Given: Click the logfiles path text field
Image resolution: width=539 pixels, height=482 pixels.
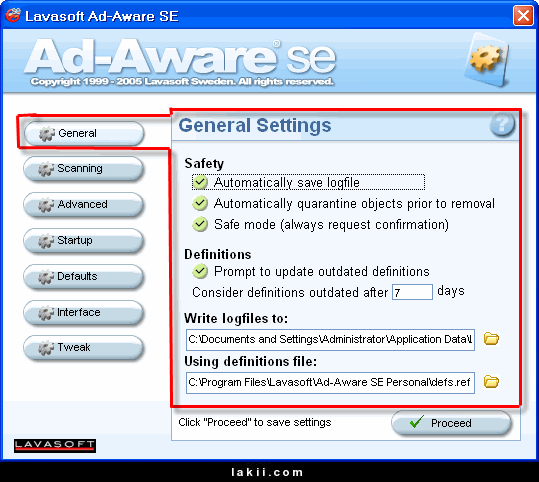Looking at the screenshot, I should pyautogui.click(x=330, y=340).
